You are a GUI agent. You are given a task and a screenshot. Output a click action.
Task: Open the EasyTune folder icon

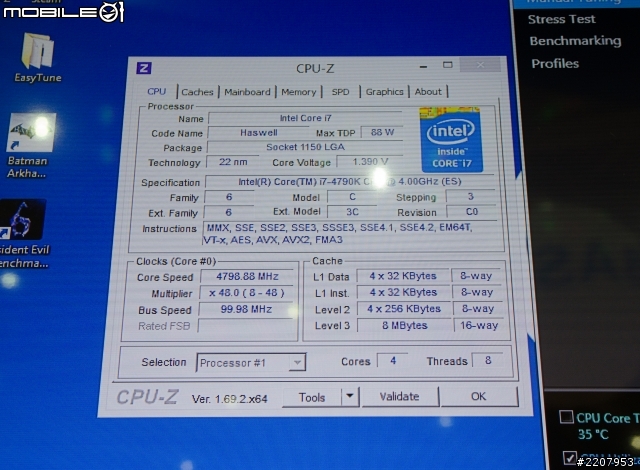pyautogui.click(x=38, y=51)
